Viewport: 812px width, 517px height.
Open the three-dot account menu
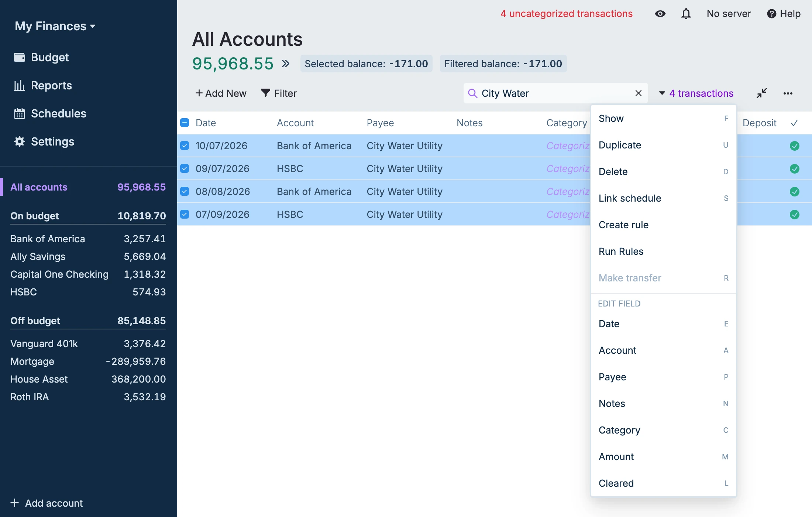tap(788, 93)
